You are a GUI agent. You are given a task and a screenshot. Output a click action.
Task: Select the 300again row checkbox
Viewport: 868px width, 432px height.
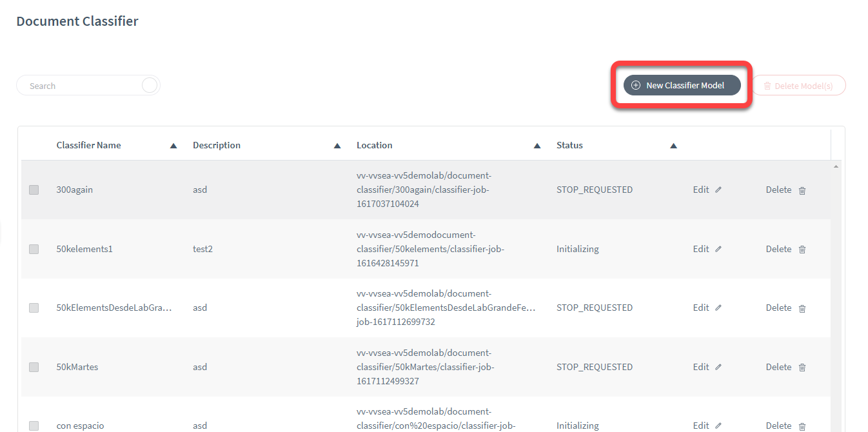coord(34,190)
